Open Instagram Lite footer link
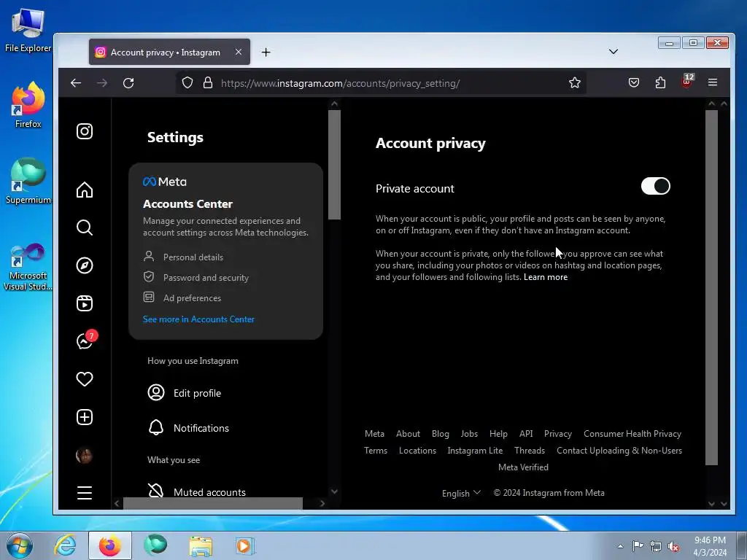This screenshot has width=747, height=560. [475, 451]
